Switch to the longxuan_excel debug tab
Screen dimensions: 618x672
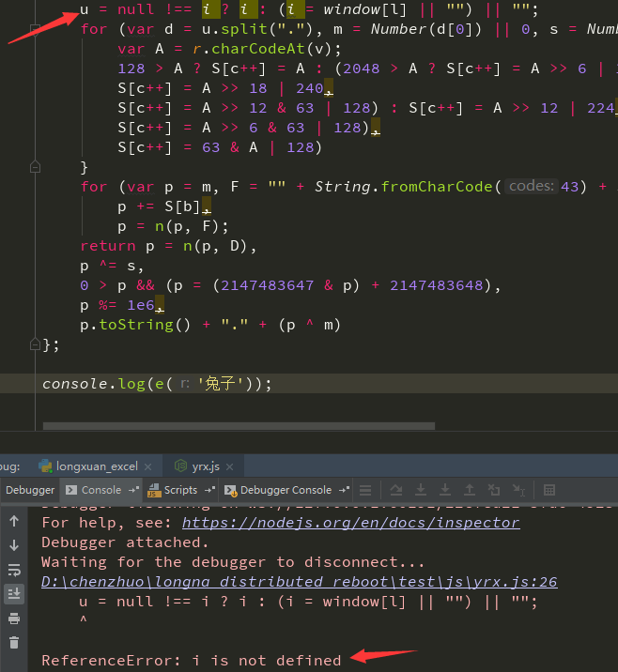(x=96, y=466)
